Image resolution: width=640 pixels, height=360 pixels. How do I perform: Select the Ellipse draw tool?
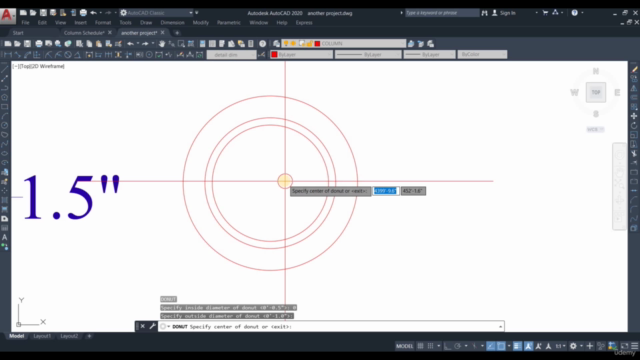[4, 153]
